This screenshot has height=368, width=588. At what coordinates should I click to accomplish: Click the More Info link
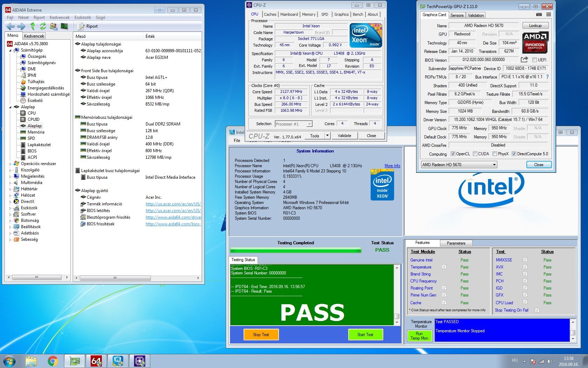tap(392, 166)
